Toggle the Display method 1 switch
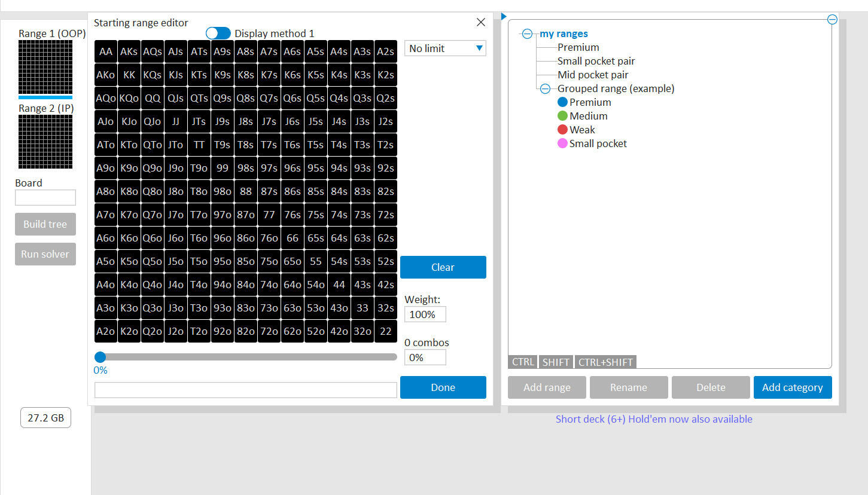The width and height of the screenshot is (868, 495). (218, 33)
